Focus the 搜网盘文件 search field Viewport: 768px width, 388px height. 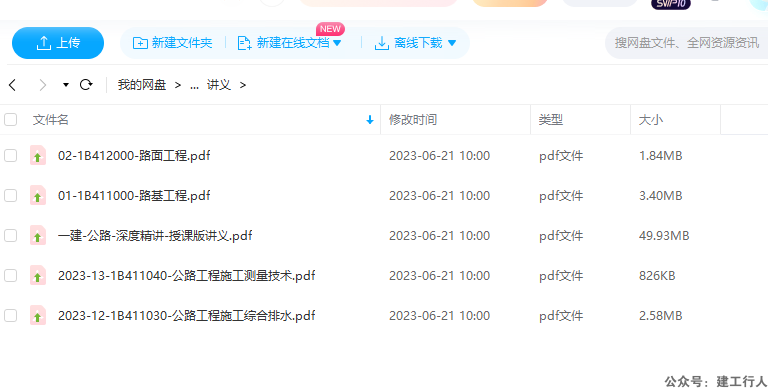687,43
